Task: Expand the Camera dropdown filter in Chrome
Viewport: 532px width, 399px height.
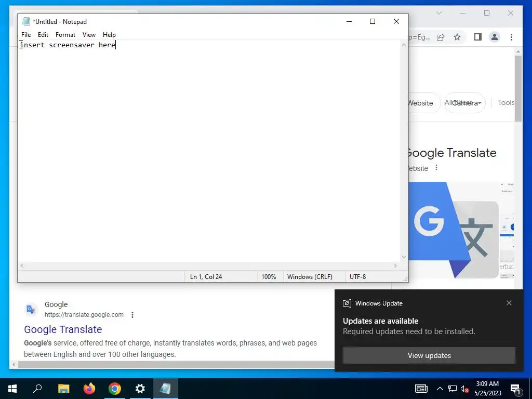Action: [x=465, y=103]
